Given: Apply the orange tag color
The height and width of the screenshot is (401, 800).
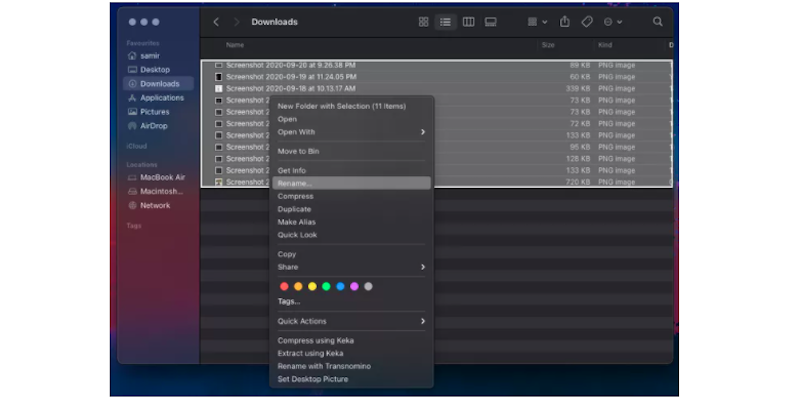Looking at the screenshot, I should coord(298,286).
